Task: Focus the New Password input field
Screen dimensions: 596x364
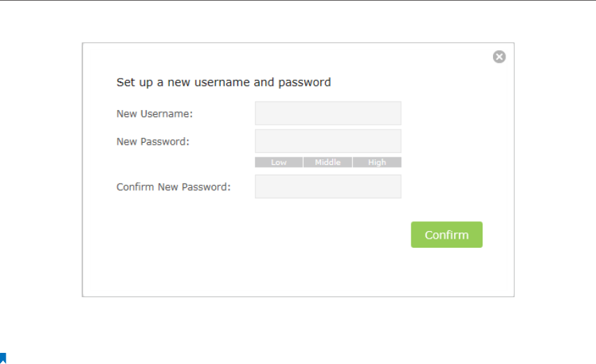Action: click(328, 141)
